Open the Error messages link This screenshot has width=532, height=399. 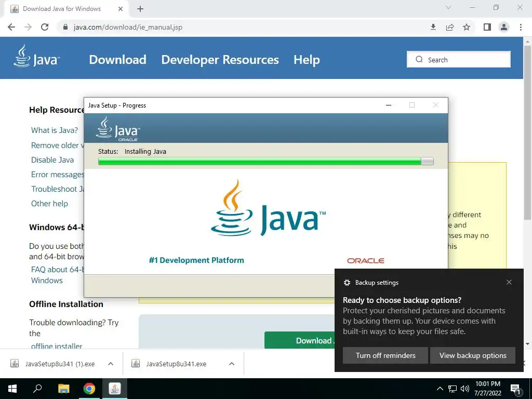click(57, 175)
